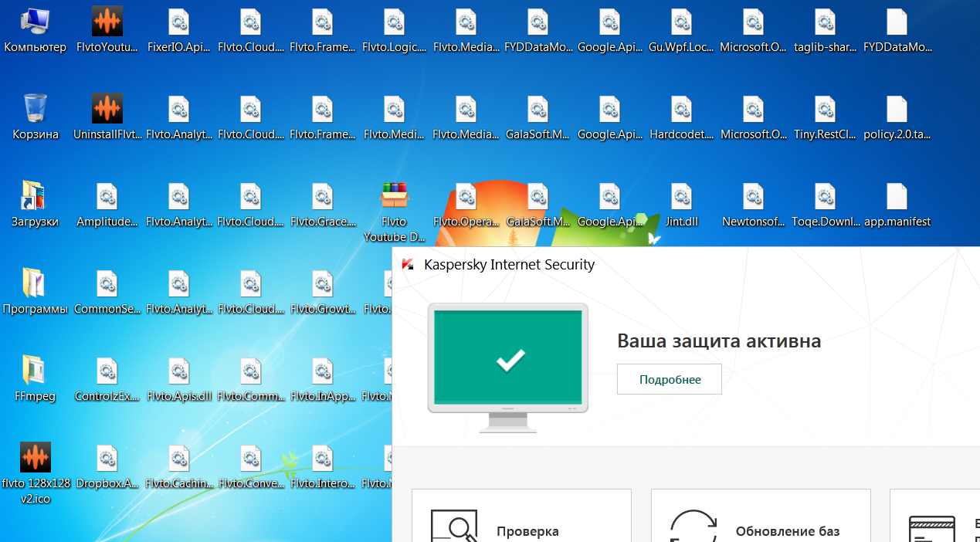Select the Jint.dll file
Image resolution: width=980 pixels, height=542 pixels.
[681, 205]
